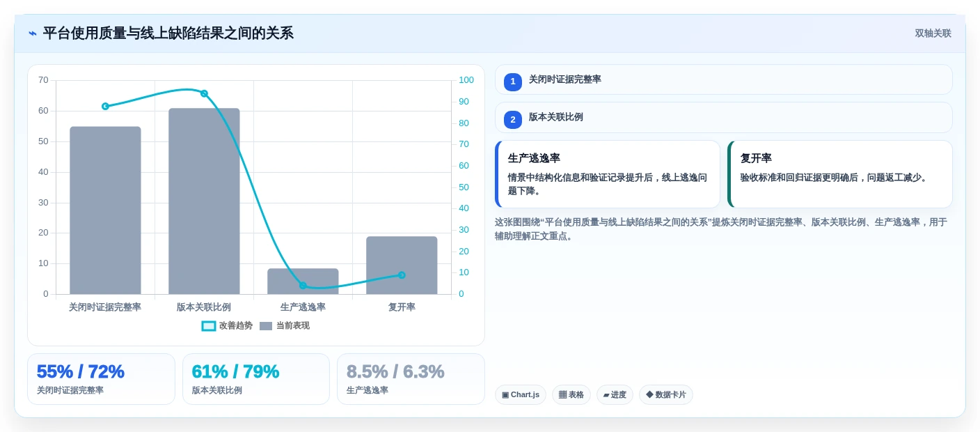This screenshot has width=980, height=432.
Task: Select the 版本关联比例 list row
Action: (723, 118)
